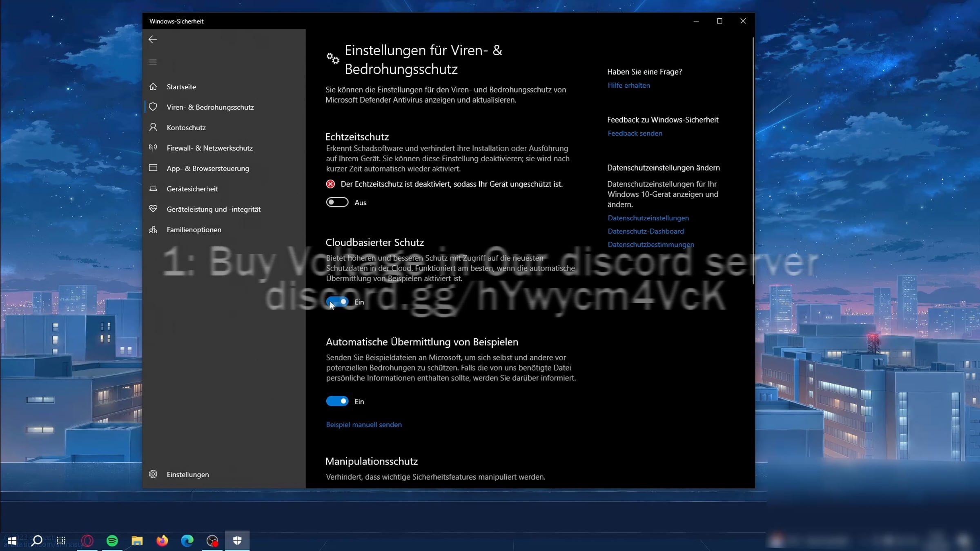Turn off Automatische Übermittlung von Beispielen
980x551 pixels.
pyautogui.click(x=337, y=402)
